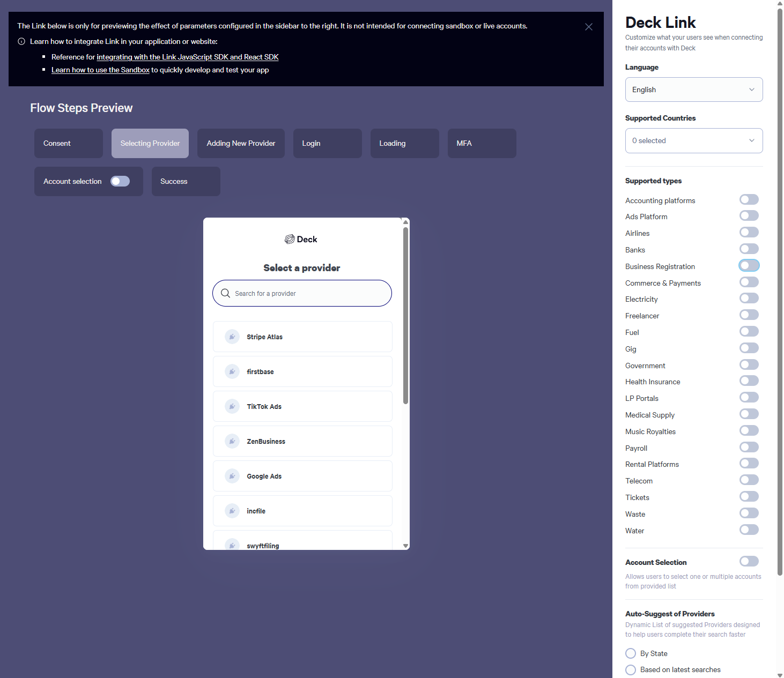784x678 pixels.
Task: Select Based on latest searches radio option
Action: pos(631,670)
